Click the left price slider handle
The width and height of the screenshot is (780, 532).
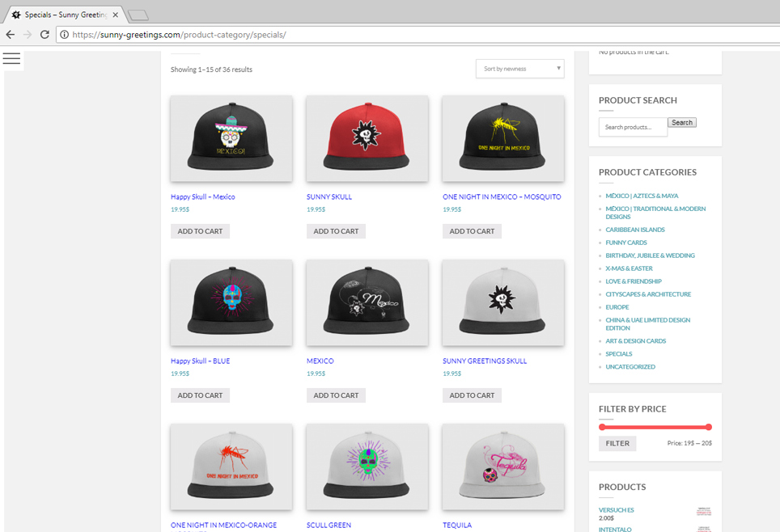tap(602, 427)
